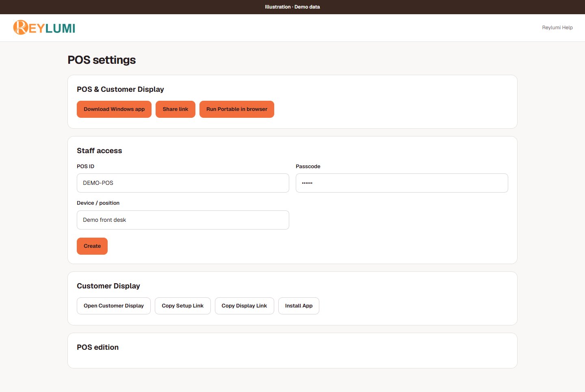Focus the POS ID input field
Screen dimensions: 585x392
(x=183, y=183)
